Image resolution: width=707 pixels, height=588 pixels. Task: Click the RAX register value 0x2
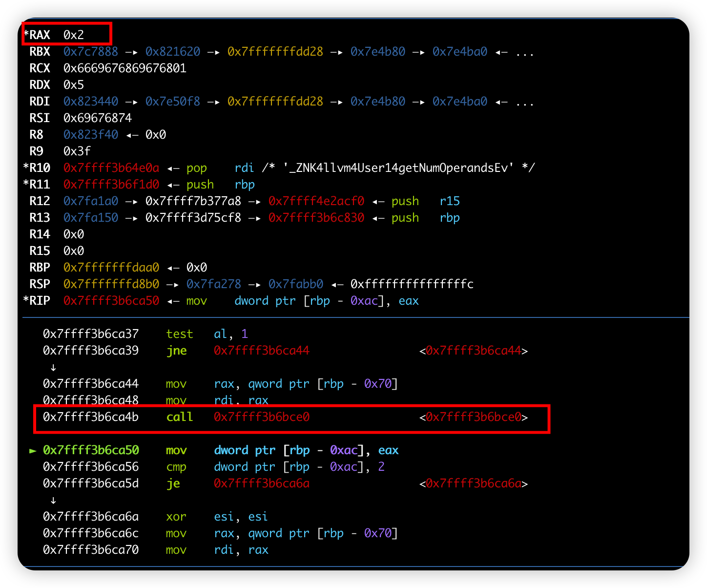74,35
